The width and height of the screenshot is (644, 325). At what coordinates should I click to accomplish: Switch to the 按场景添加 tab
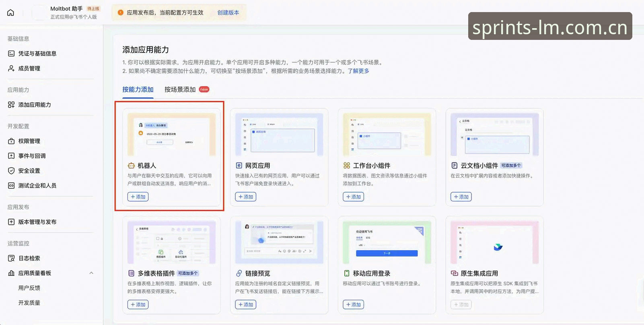[x=180, y=89]
